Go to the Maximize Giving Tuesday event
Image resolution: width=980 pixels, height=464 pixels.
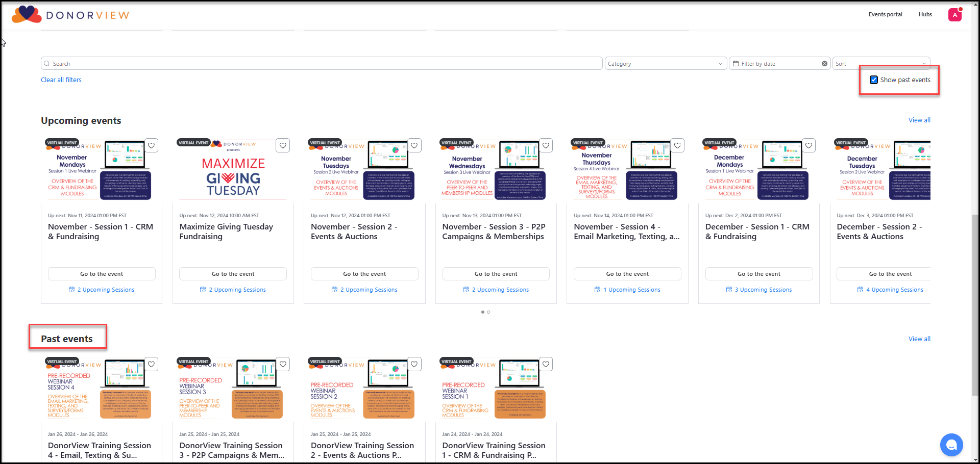point(233,274)
